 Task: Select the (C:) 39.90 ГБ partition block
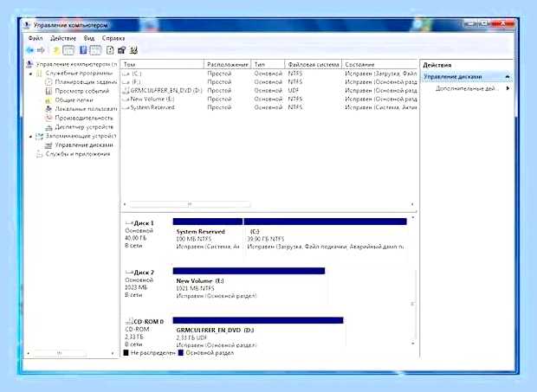coord(326,240)
